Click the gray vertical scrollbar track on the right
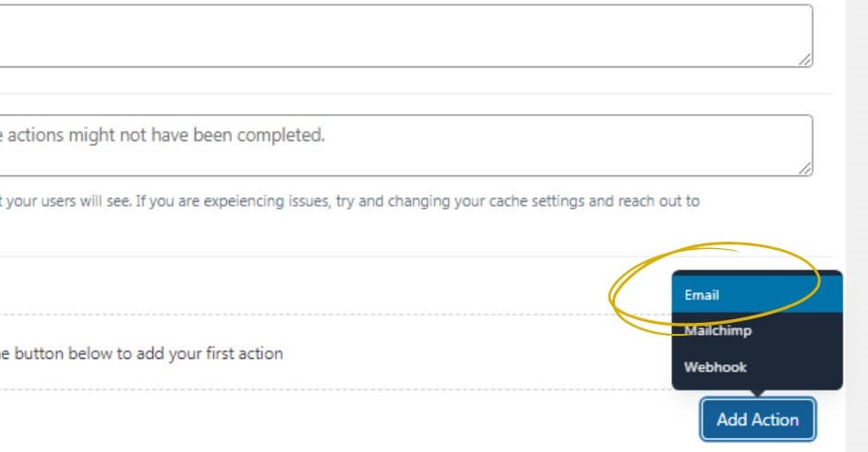The image size is (868, 452). 856,226
